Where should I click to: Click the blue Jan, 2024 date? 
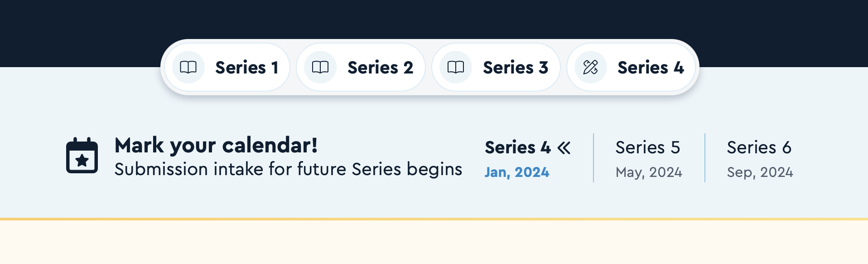[517, 172]
